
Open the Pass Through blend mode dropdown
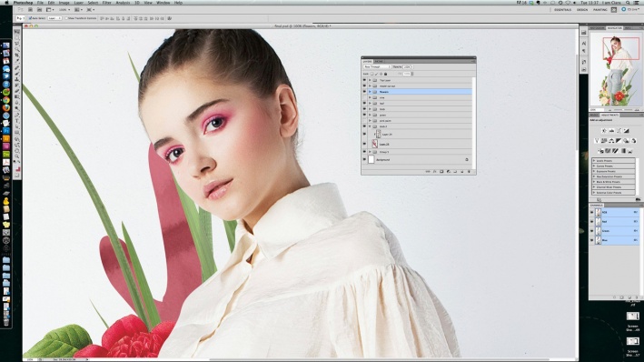tap(377, 66)
